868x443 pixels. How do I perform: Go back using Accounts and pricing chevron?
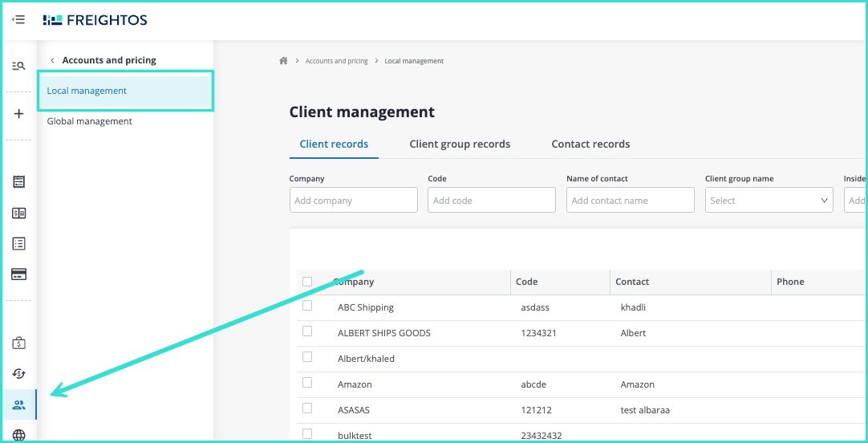click(x=53, y=60)
